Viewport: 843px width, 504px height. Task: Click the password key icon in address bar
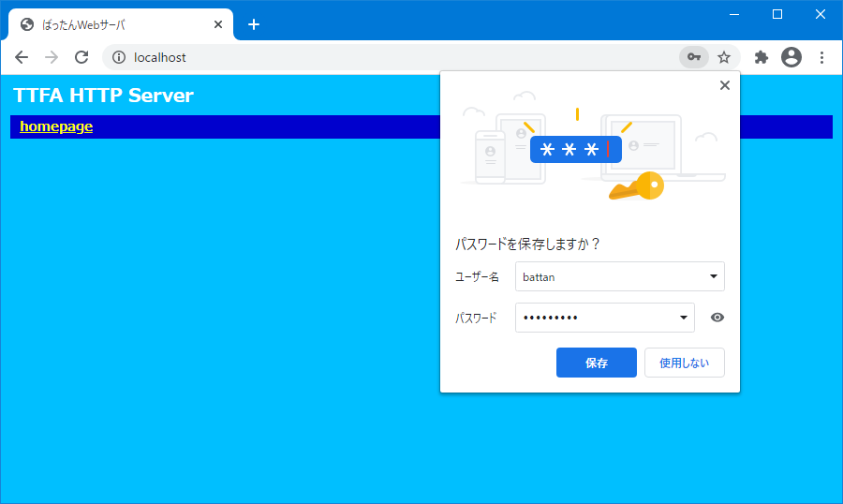pyautogui.click(x=694, y=57)
